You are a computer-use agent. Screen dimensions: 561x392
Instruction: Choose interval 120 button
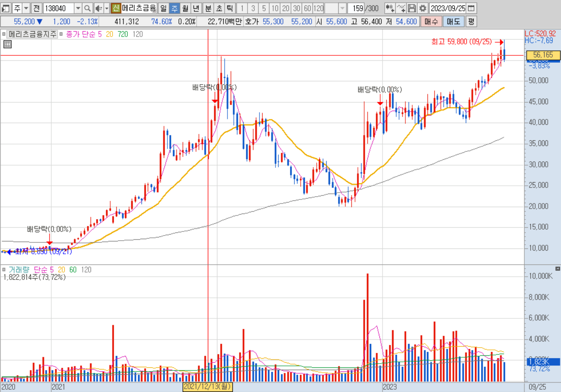click(318, 8)
